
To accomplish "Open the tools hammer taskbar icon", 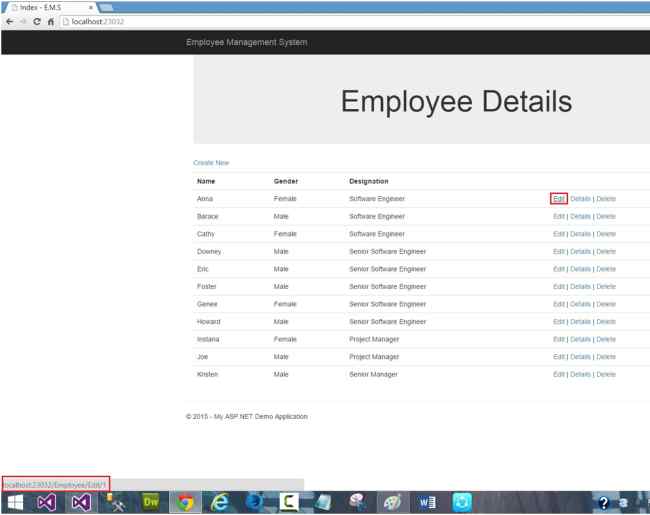I will 116,503.
